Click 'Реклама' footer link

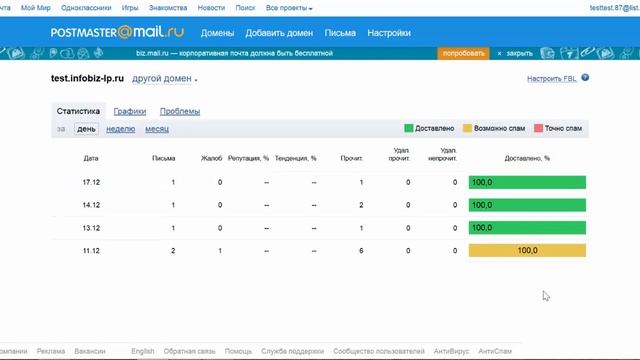51,351
